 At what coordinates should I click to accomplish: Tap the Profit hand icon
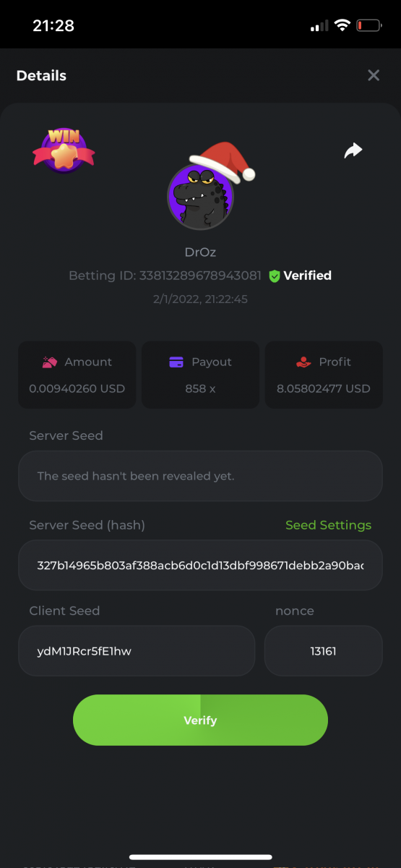click(x=304, y=362)
